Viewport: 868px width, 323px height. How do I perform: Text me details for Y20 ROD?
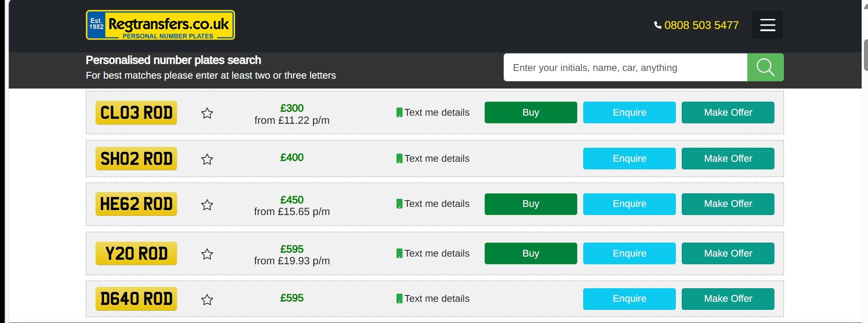(x=436, y=253)
